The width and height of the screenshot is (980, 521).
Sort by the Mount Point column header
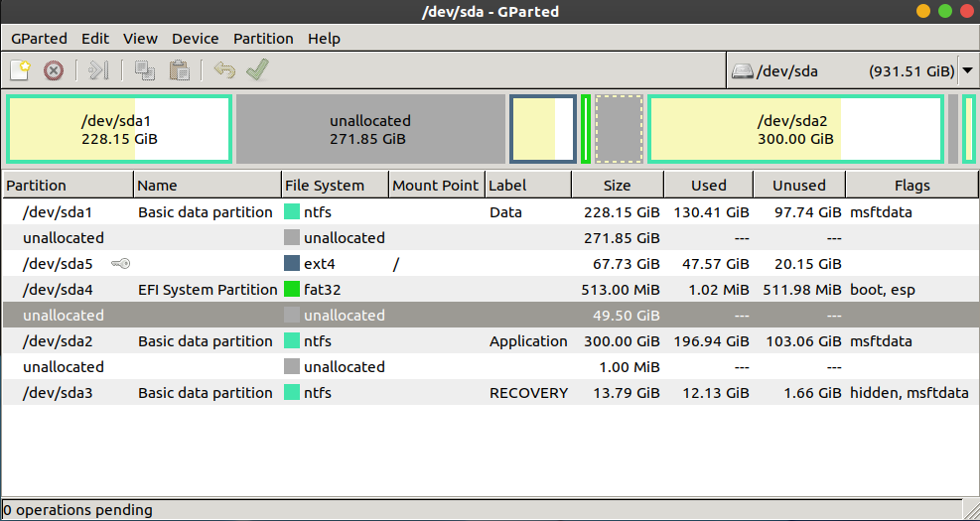pos(437,186)
